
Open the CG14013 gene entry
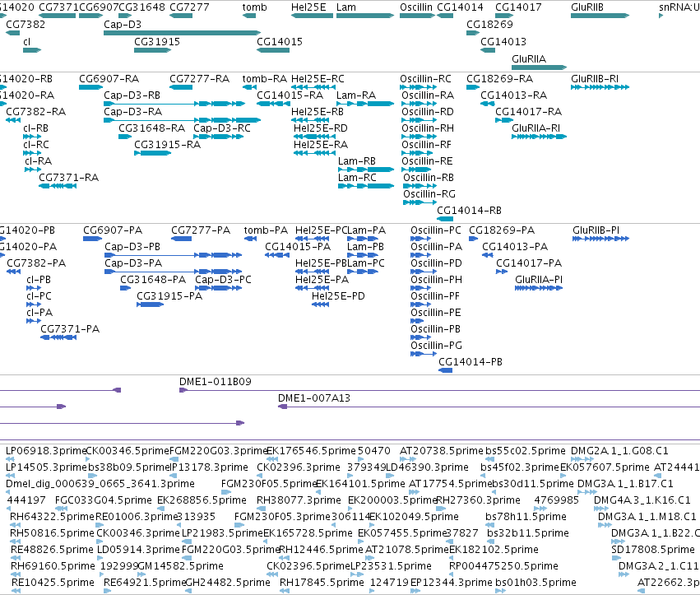[x=503, y=41]
